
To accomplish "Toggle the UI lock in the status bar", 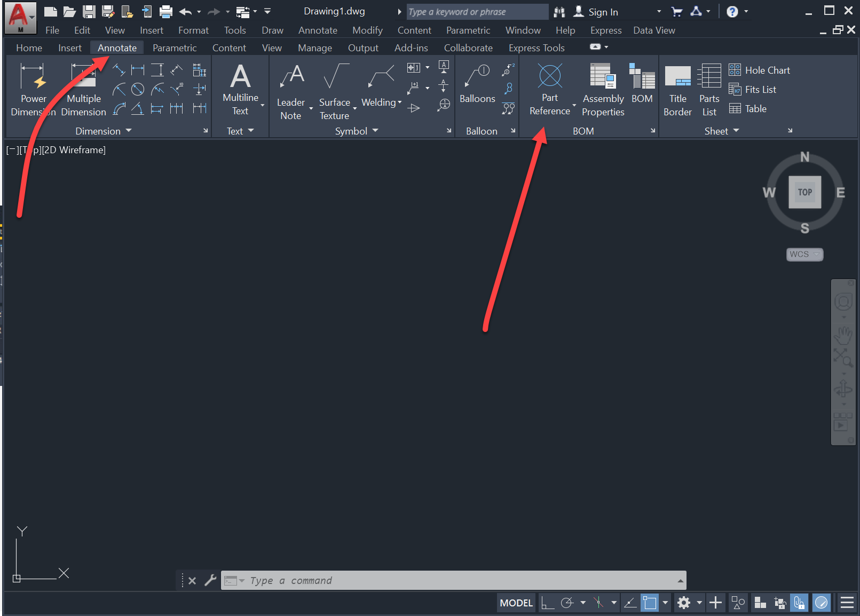I will 799,603.
